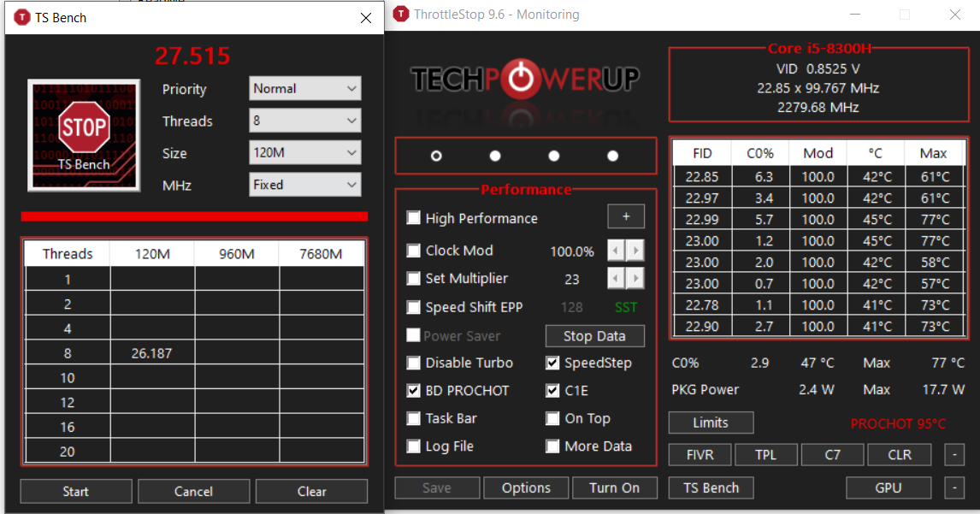980x514 pixels.
Task: Uncheck the C1E checkbox
Action: 552,391
